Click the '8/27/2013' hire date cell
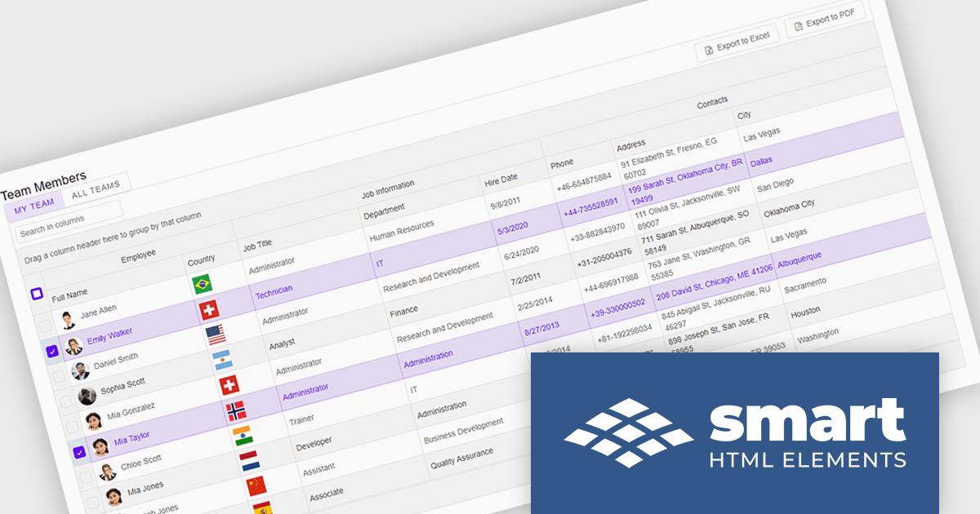 pos(542,330)
